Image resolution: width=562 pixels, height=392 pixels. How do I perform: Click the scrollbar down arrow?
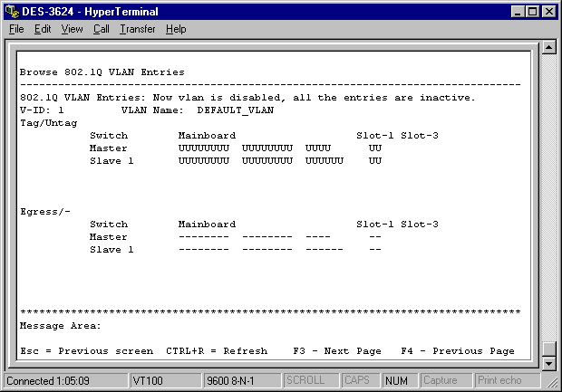pos(548,363)
